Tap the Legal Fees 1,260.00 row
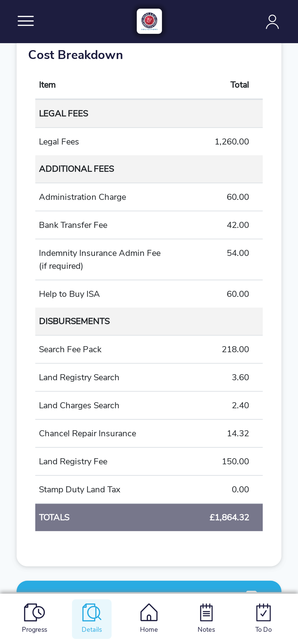298x644 pixels. point(149,142)
